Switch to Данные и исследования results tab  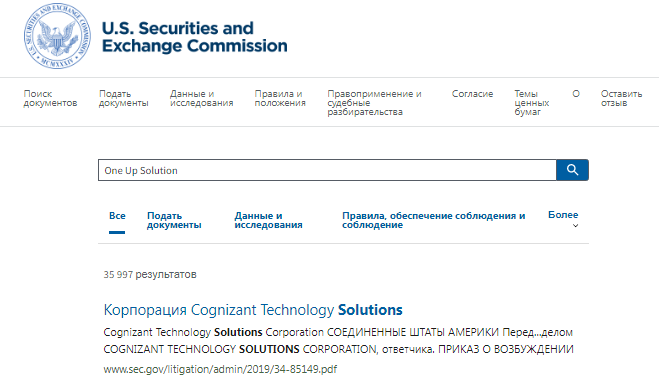coord(268,220)
